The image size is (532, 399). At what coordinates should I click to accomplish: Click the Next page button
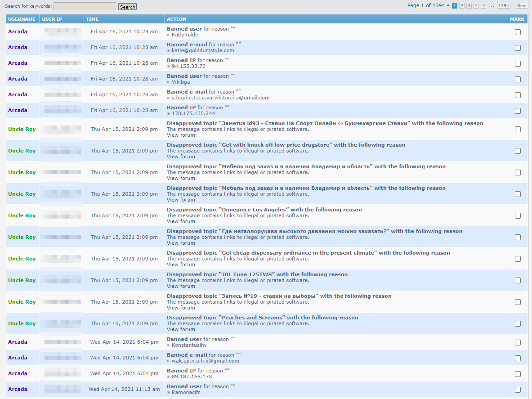[522, 6]
